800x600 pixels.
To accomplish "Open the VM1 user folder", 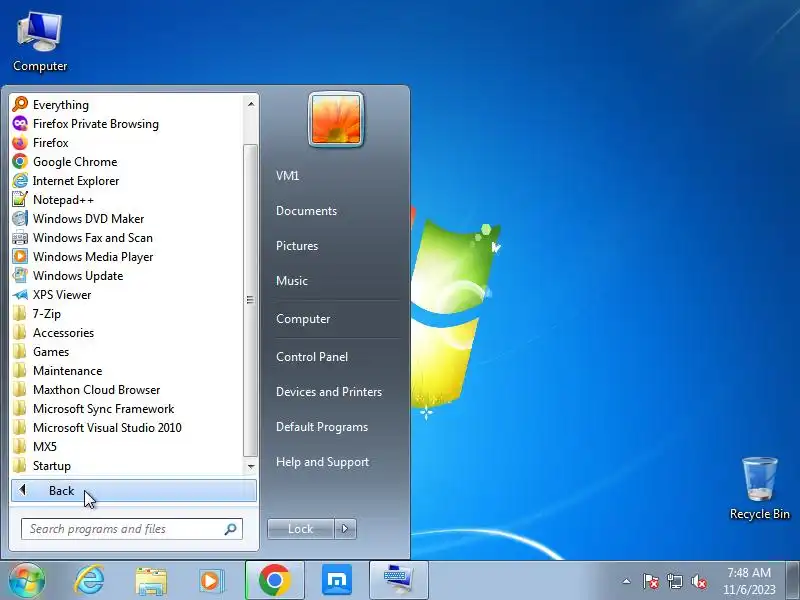I will [x=287, y=176].
